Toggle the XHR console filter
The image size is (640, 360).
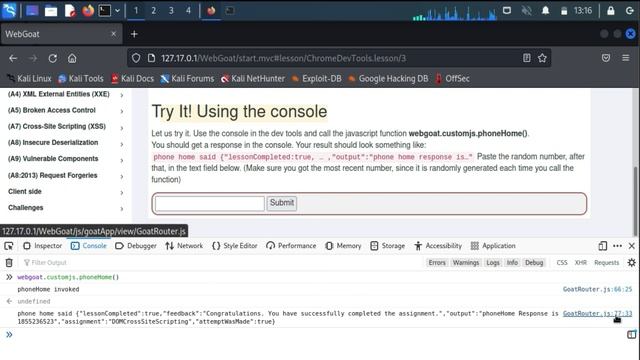(580, 262)
